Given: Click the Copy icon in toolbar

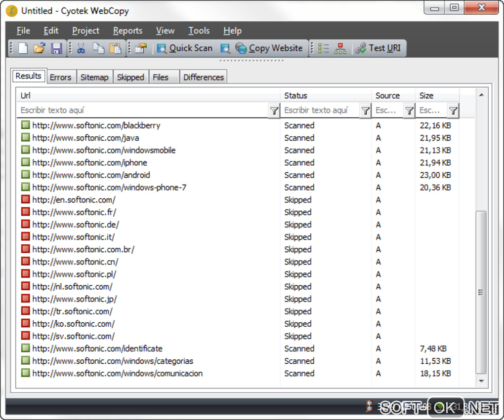Looking at the screenshot, I should pos(98,48).
